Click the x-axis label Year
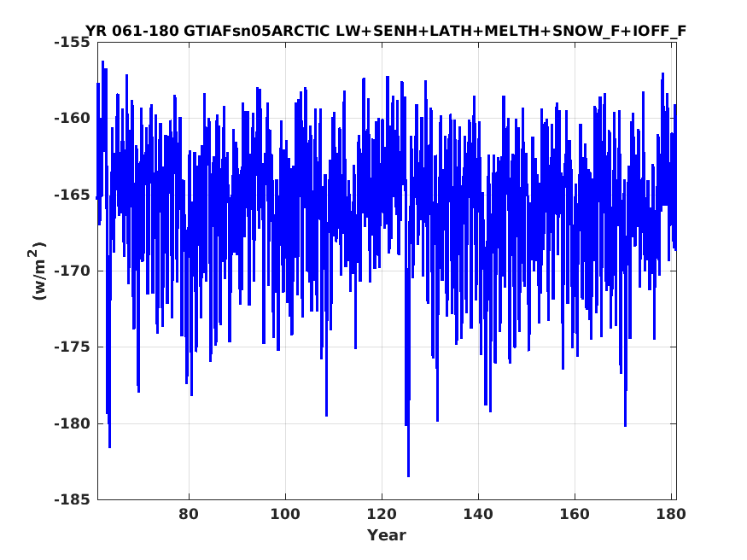747x560 pixels. pyautogui.click(x=387, y=534)
